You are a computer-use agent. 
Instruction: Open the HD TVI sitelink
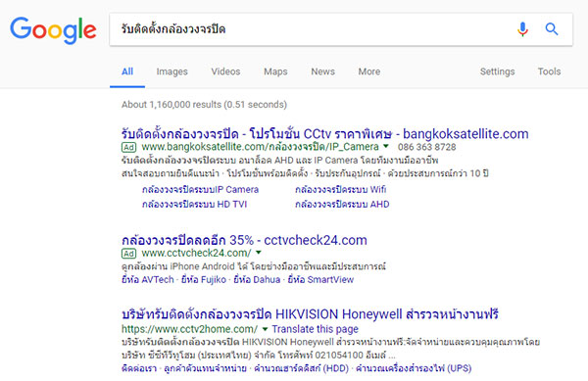(194, 204)
